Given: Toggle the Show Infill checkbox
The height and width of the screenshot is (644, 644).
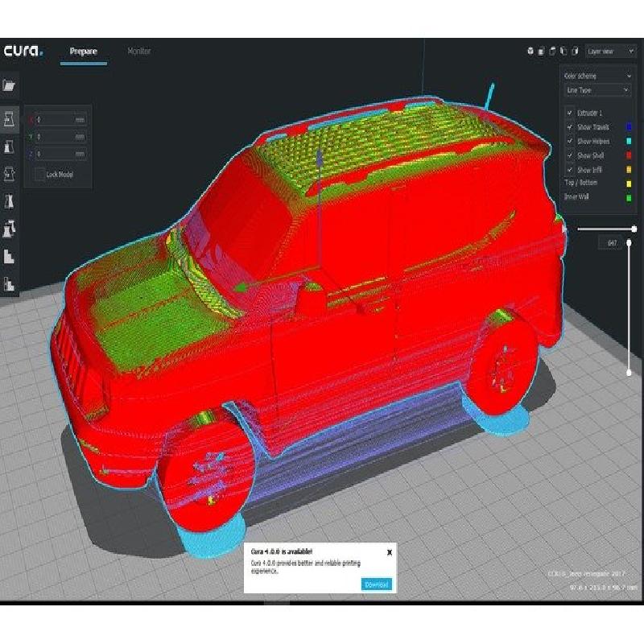Looking at the screenshot, I should pos(570,169).
